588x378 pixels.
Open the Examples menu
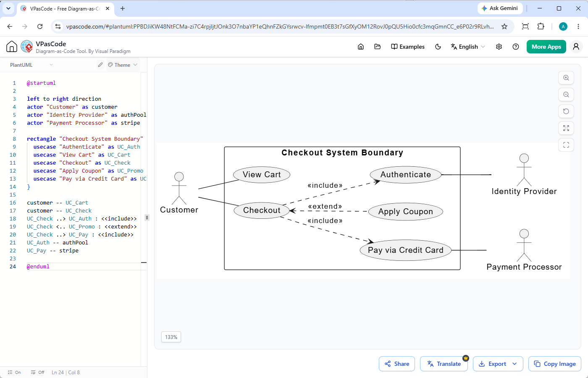(408, 47)
